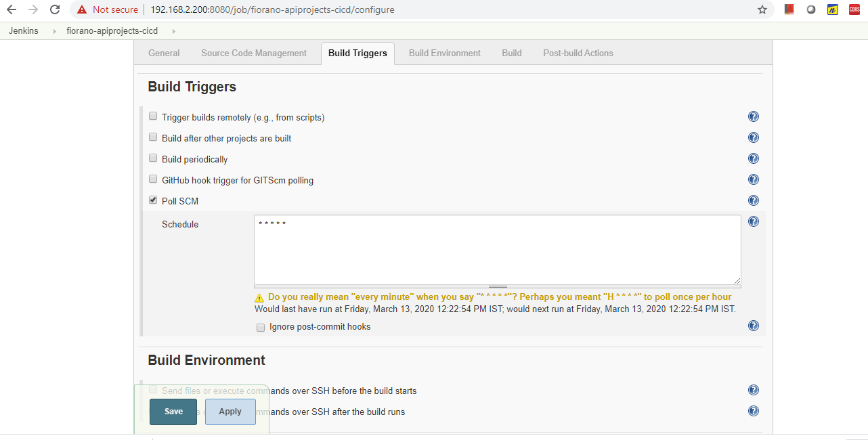Open help for Build periodically
868x440 pixels.
click(x=753, y=158)
